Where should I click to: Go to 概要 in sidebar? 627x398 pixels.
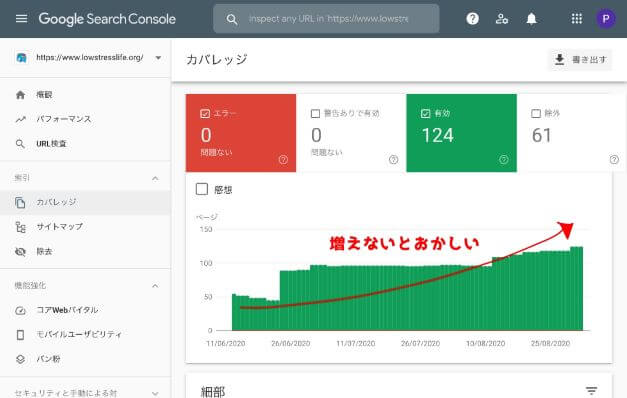[x=85, y=95]
